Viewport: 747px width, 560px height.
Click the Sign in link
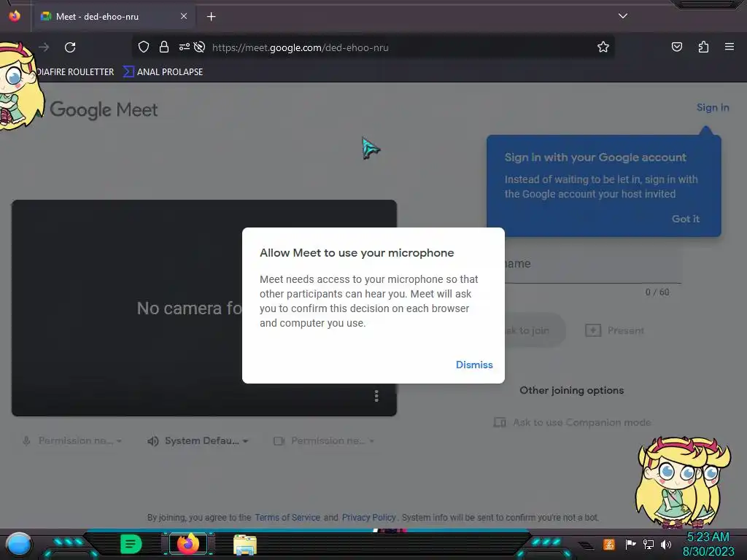tap(713, 108)
